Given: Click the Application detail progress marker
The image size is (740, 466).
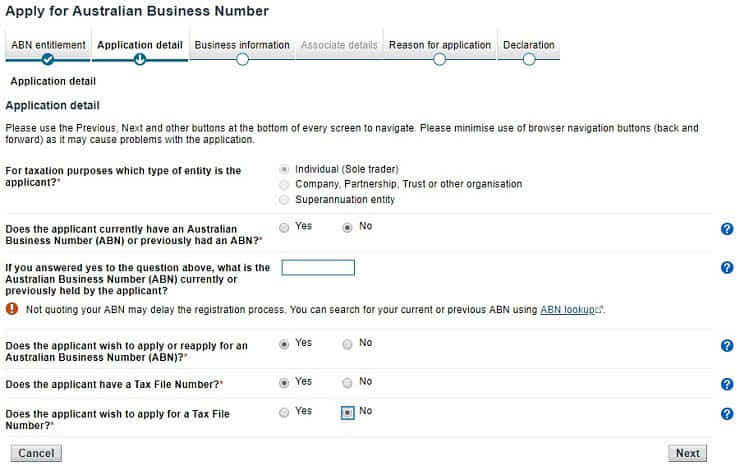Looking at the screenshot, I should click(x=140, y=59).
